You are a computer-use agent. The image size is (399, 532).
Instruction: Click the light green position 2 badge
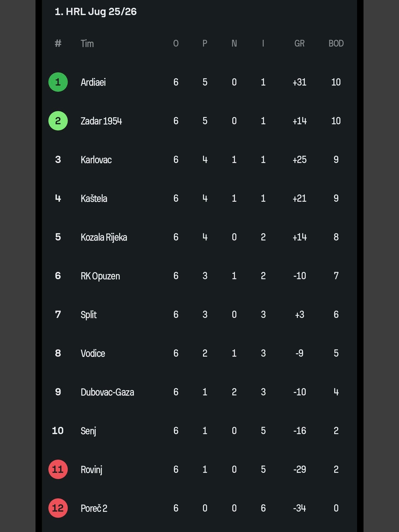pos(58,121)
